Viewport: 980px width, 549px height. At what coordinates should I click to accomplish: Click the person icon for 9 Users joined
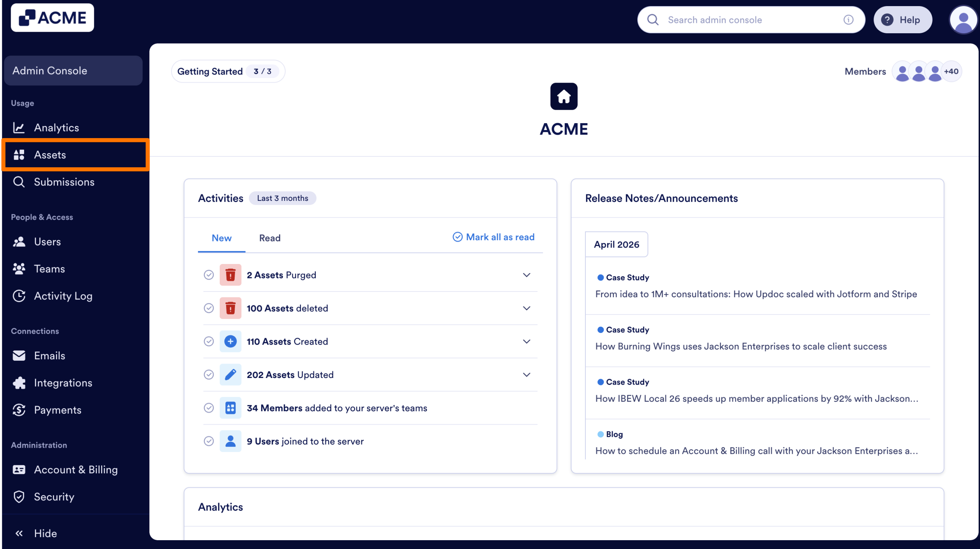[x=230, y=441]
